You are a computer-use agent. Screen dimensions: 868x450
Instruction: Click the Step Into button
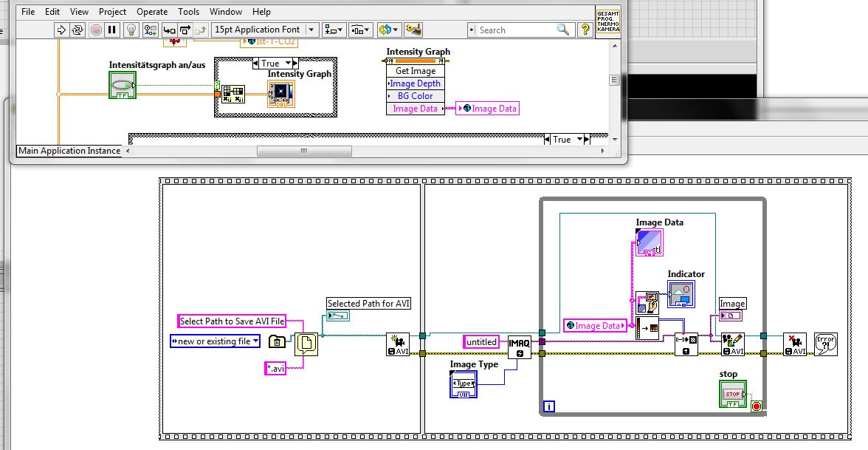[x=170, y=30]
